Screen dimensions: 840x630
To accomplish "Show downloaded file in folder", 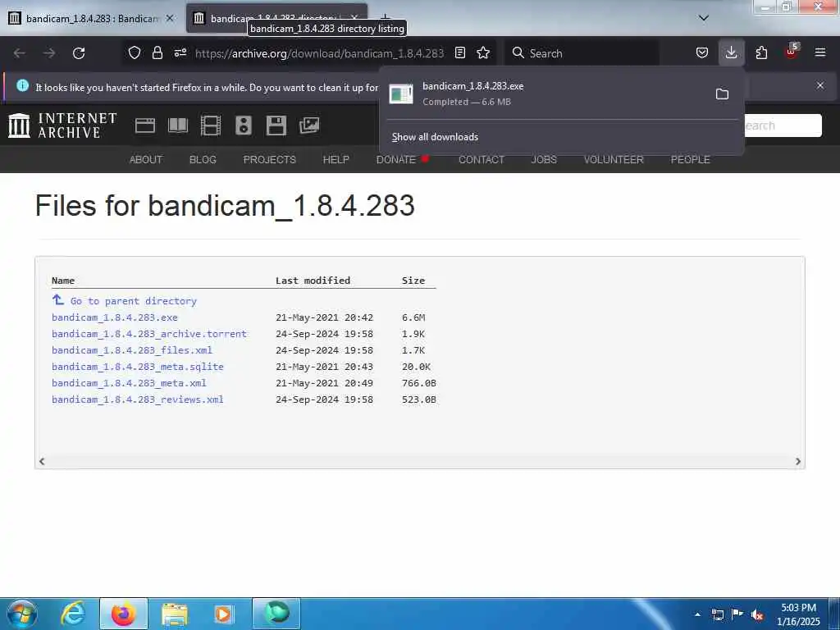I will coord(722,94).
